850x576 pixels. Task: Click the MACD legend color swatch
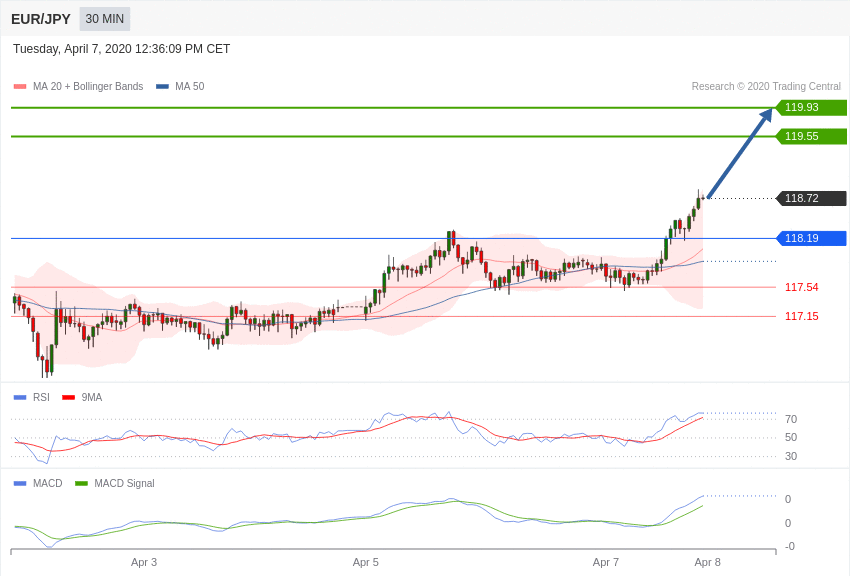20,483
